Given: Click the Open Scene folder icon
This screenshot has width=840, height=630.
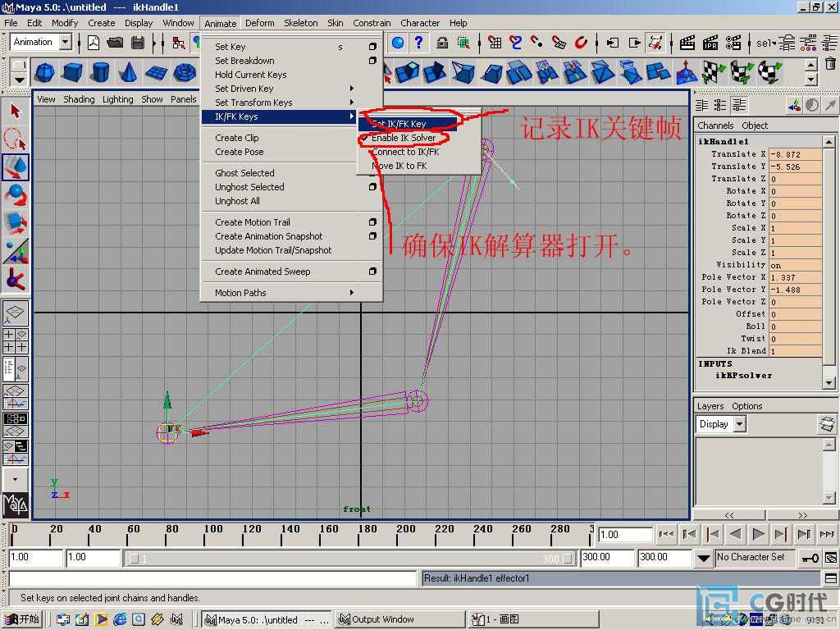Looking at the screenshot, I should coord(115,43).
